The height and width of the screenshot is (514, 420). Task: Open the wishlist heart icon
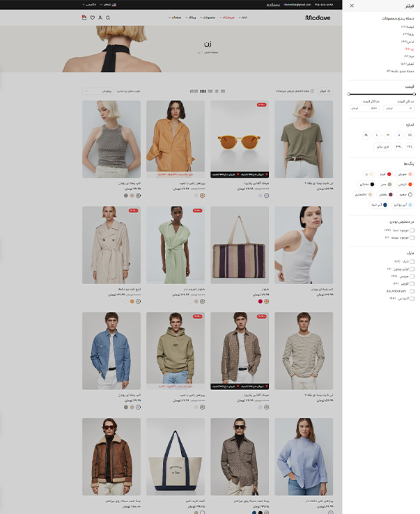tap(93, 17)
